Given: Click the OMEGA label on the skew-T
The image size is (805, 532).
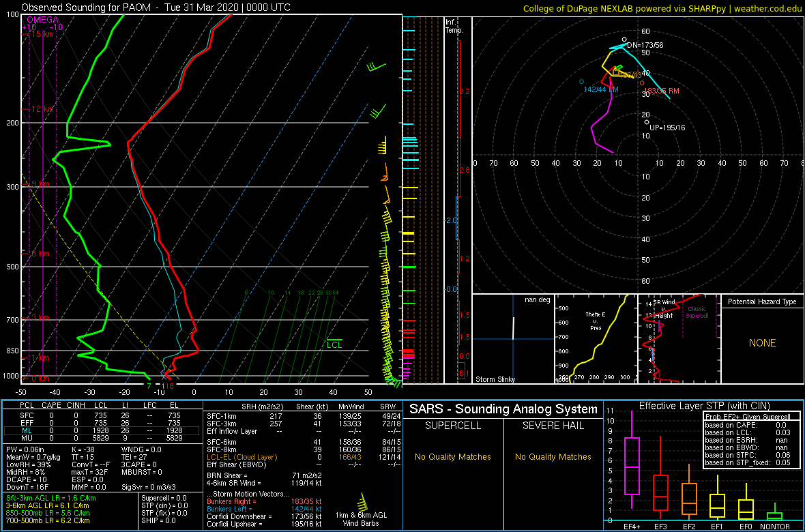Looking at the screenshot, I should pyautogui.click(x=42, y=20).
